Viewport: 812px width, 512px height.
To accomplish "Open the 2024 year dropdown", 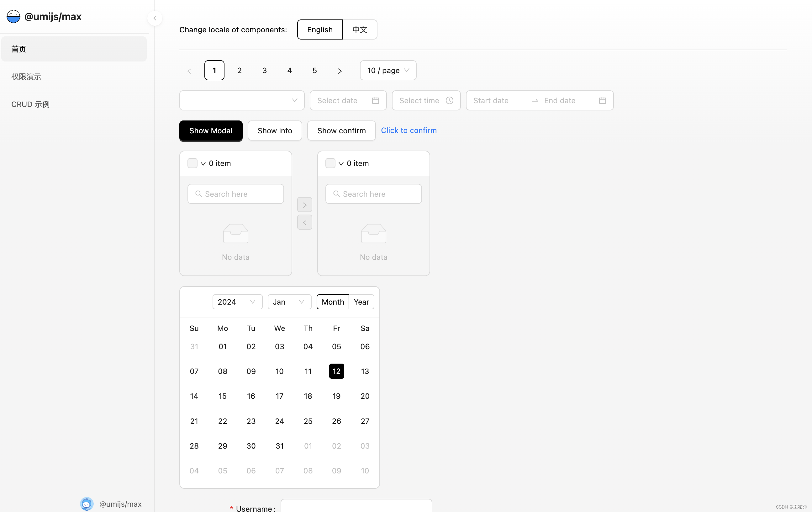I will click(x=237, y=302).
